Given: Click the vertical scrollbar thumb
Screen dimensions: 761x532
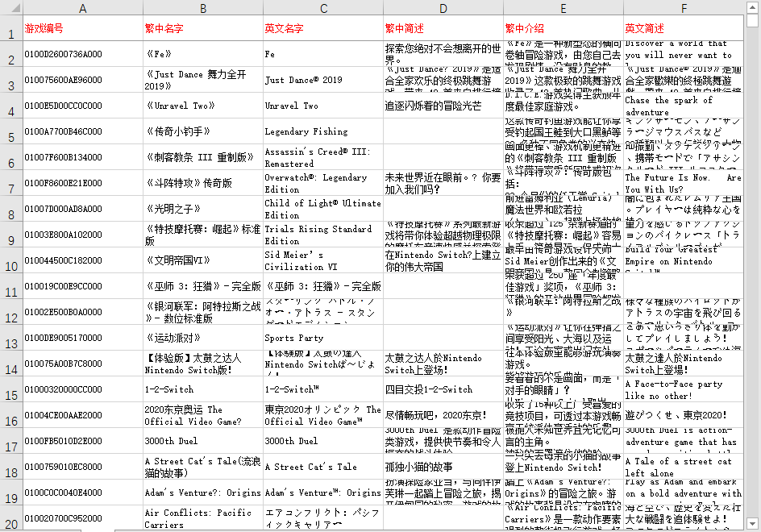Looking at the screenshot, I should [x=752, y=20].
